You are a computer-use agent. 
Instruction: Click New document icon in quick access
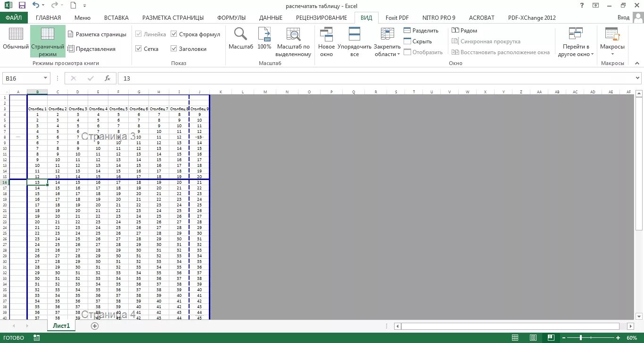(73, 6)
